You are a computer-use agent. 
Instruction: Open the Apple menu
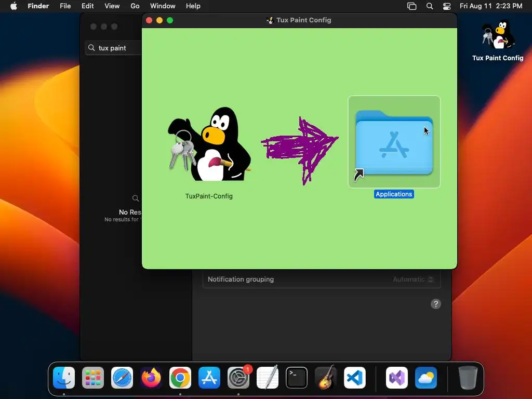pyautogui.click(x=14, y=6)
